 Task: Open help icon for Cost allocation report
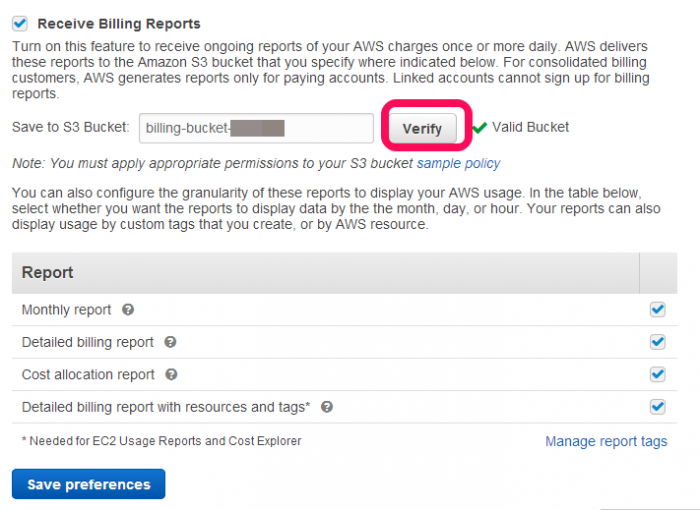click(x=171, y=374)
